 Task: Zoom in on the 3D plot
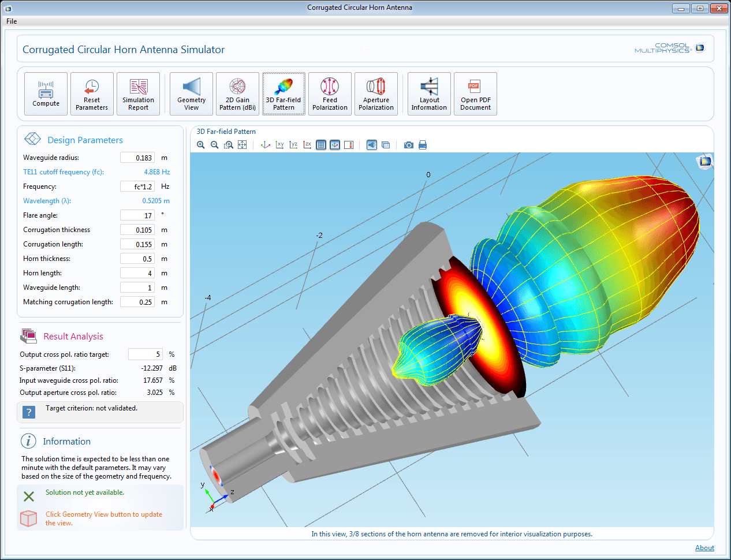[x=201, y=145]
